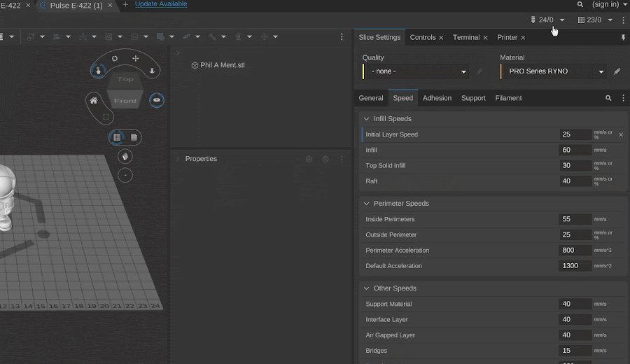
Task: Click the zoom-to-selection bracket icon
Action: [x=106, y=116]
